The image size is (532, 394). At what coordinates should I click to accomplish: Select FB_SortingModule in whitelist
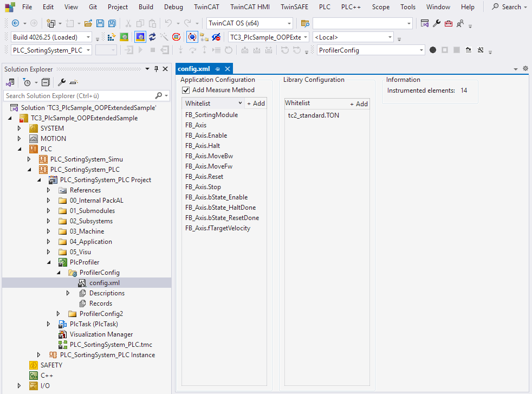click(x=211, y=115)
